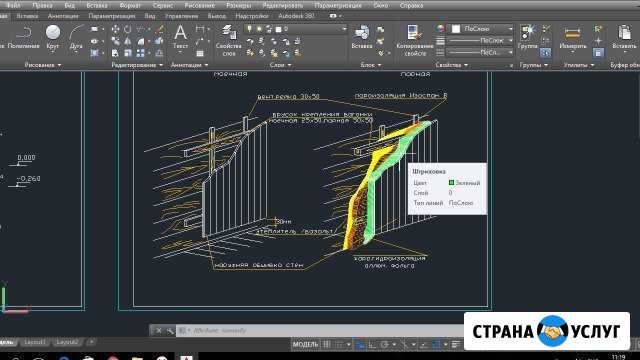
Task: Open the Справка menu
Action: [411, 5]
